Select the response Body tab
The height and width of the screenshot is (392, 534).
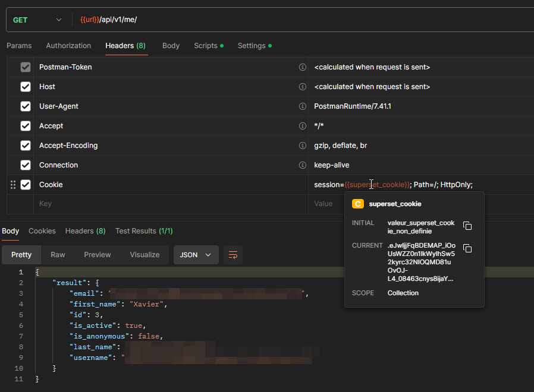[11, 231]
